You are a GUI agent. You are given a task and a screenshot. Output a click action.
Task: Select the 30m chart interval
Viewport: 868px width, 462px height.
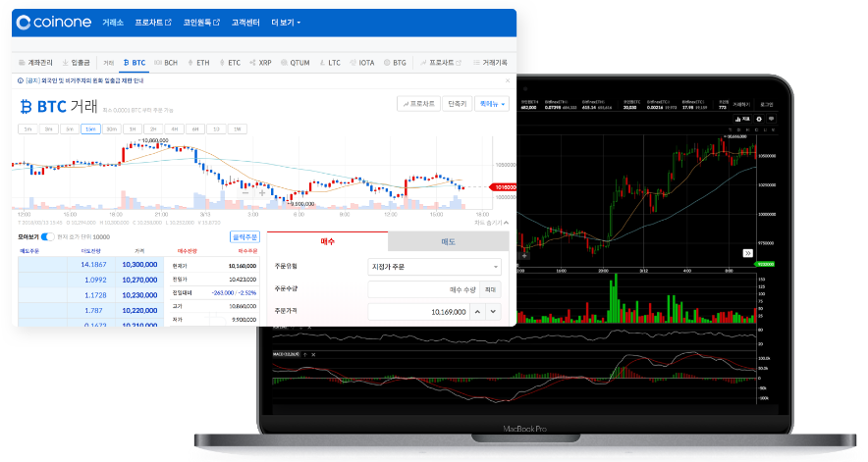(111, 128)
